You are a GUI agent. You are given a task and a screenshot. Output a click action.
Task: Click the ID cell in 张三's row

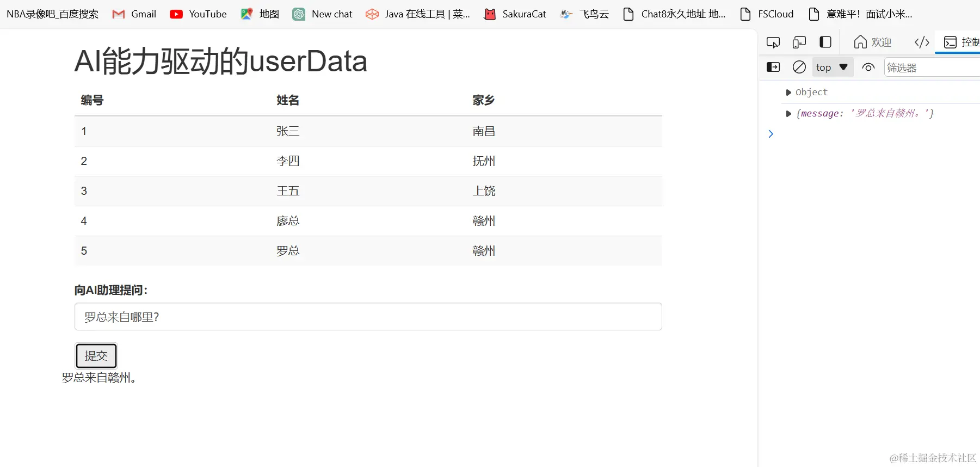[84, 131]
